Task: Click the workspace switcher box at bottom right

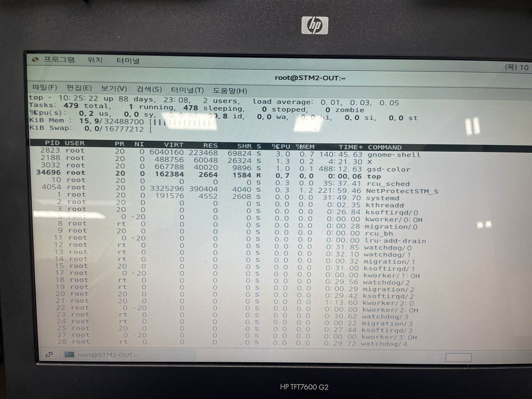Action: click(458, 357)
